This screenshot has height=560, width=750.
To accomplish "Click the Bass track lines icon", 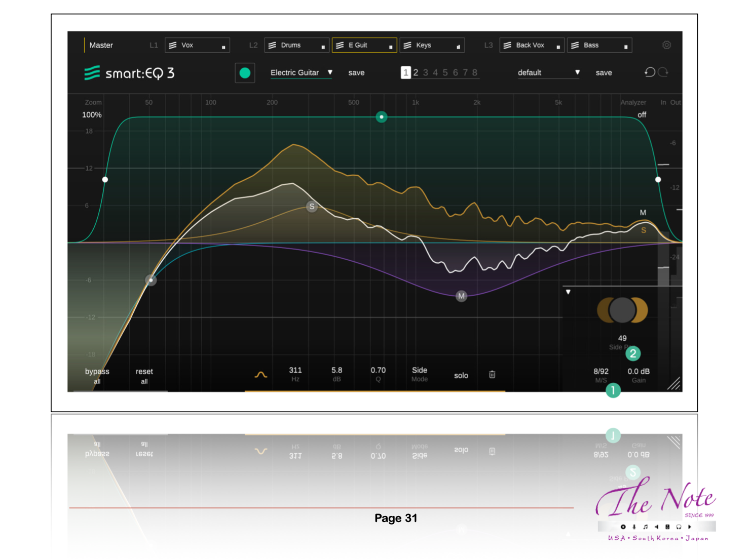I will coord(575,45).
